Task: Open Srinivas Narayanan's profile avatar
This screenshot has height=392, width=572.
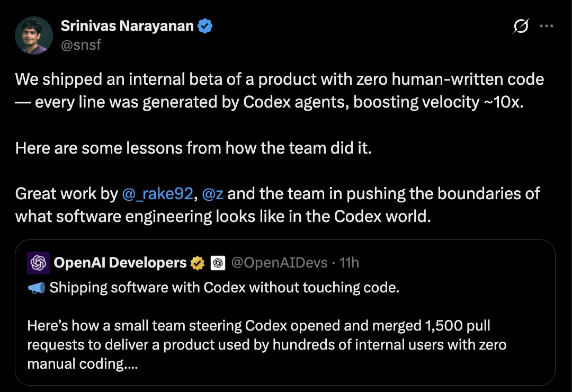Action: (x=33, y=35)
